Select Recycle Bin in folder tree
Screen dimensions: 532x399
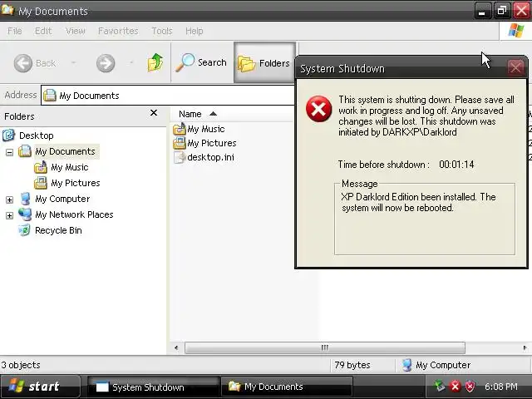click(x=58, y=231)
